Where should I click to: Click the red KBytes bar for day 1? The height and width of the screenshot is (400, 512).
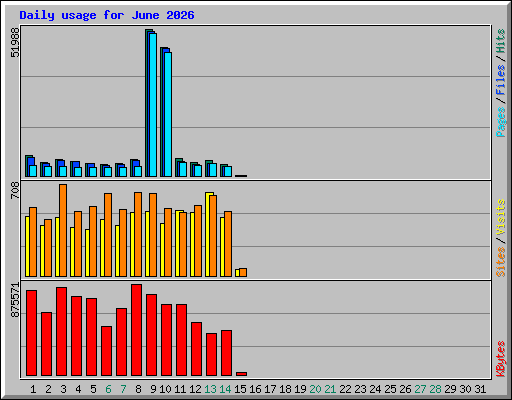pos(32,333)
